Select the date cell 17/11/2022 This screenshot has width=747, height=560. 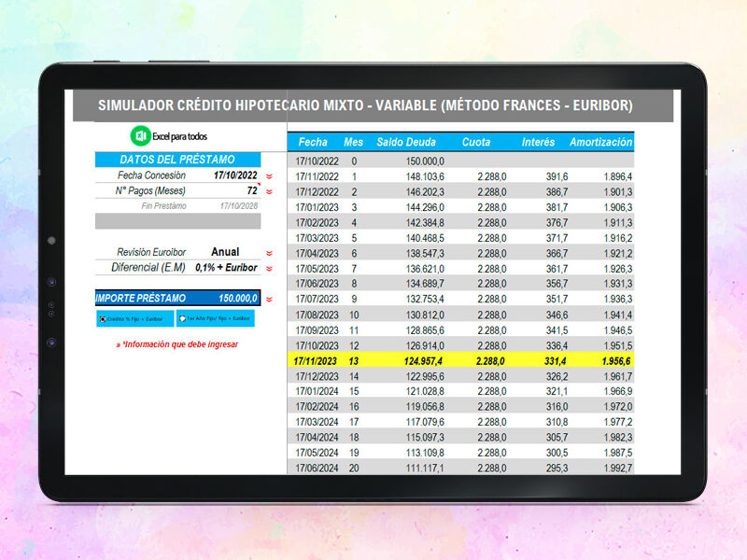(x=317, y=176)
